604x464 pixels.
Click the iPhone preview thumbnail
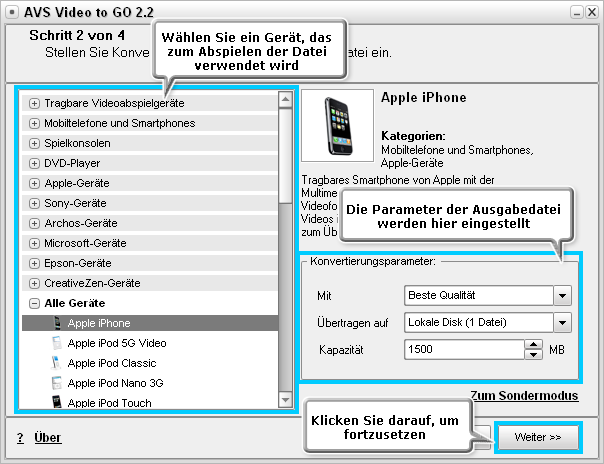(x=337, y=126)
